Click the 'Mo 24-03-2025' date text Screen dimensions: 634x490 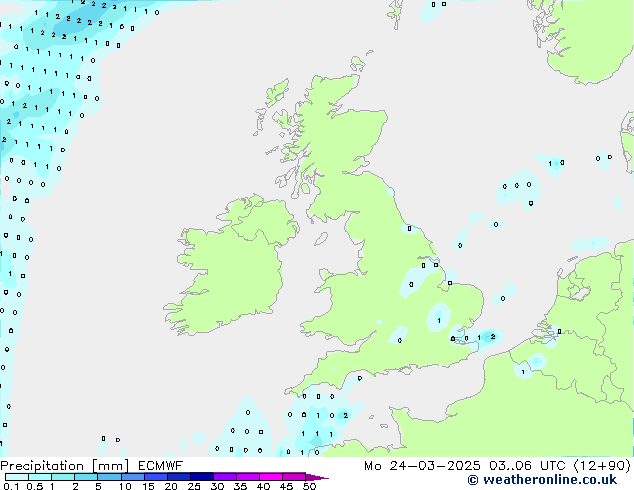pyautogui.click(x=422, y=466)
